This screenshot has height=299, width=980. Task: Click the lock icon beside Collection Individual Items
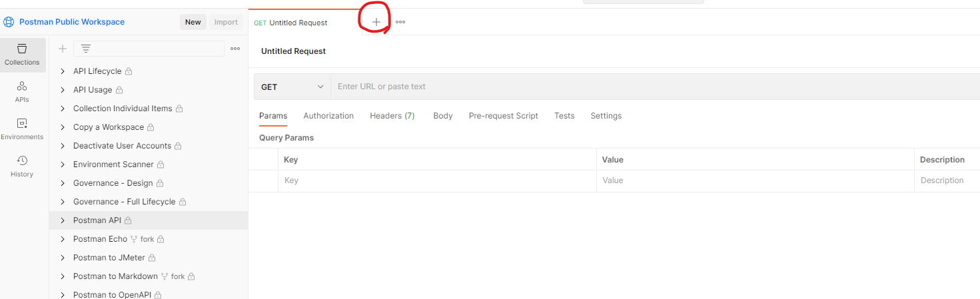(179, 109)
